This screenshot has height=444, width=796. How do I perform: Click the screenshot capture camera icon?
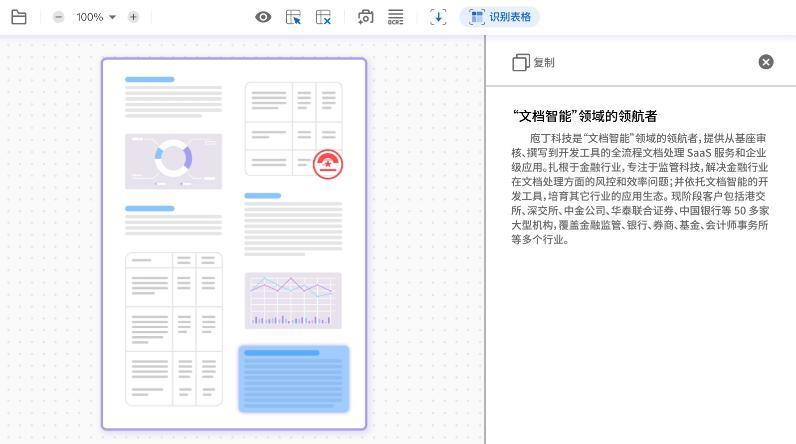pyautogui.click(x=366, y=17)
